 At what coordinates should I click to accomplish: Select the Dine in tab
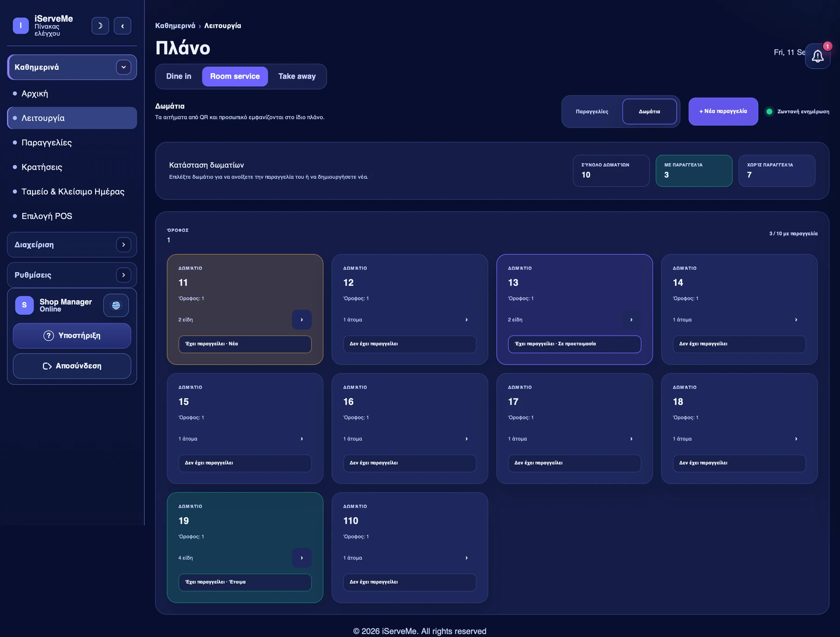[x=179, y=77]
